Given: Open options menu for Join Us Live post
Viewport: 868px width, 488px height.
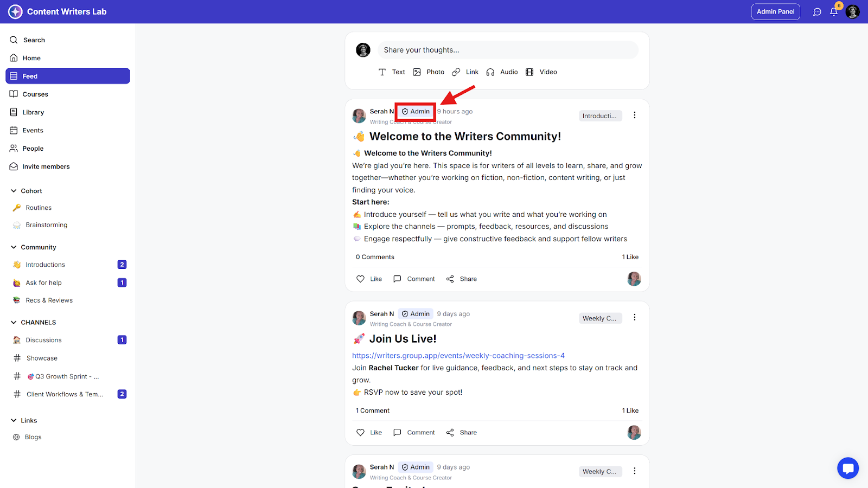Looking at the screenshot, I should pyautogui.click(x=635, y=317).
